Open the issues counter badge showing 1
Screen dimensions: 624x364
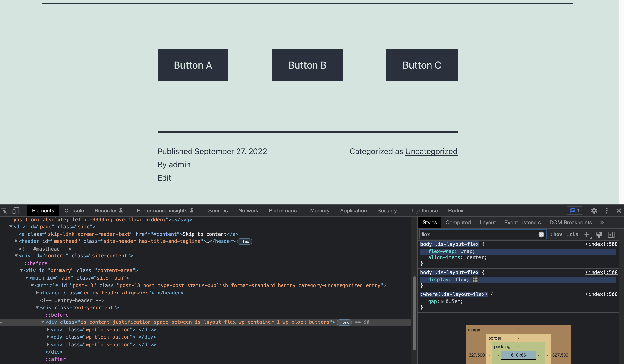(x=575, y=211)
